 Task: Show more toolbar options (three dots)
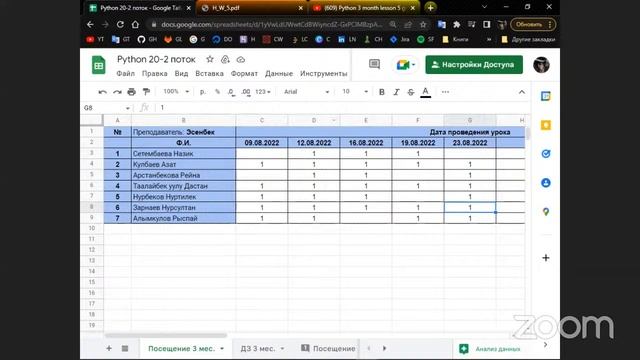[445, 92]
